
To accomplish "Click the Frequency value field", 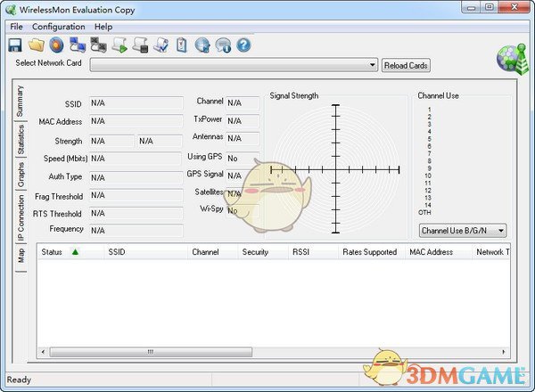I will (x=136, y=231).
